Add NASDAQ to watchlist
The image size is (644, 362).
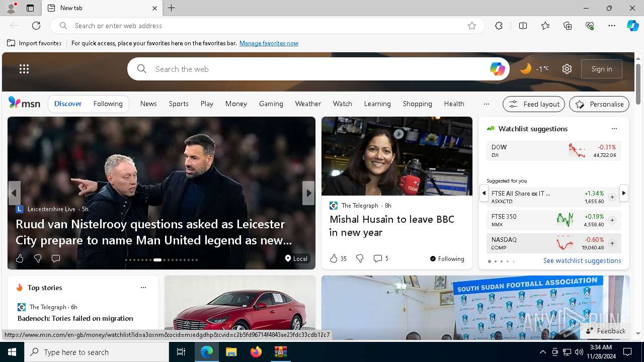click(x=612, y=243)
